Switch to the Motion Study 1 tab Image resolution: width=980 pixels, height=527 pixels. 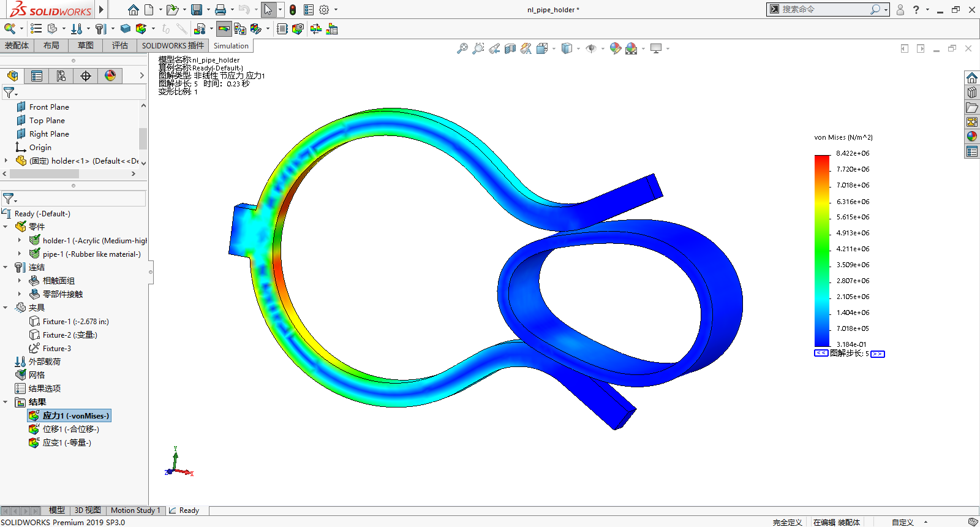pos(135,510)
